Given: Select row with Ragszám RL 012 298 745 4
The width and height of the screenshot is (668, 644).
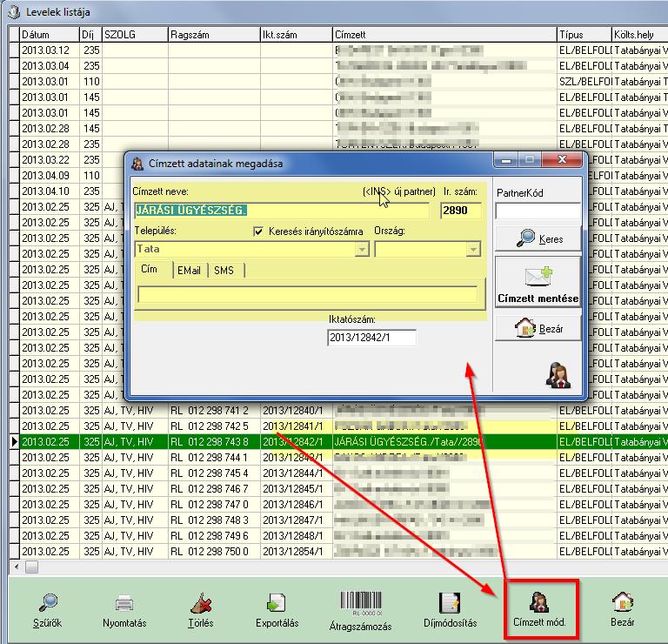Looking at the screenshot, I should 338,473.
